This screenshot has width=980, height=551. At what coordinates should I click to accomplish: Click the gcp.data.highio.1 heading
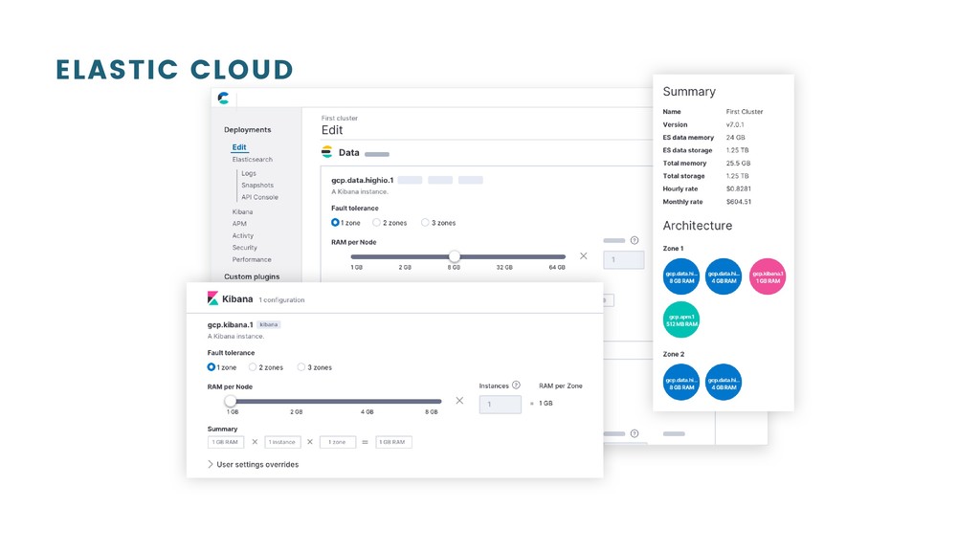coord(363,180)
